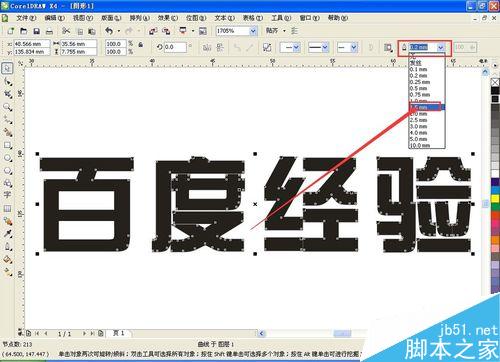Select the Smart Fill tool
This screenshot has width=500, height=362.
(7, 133)
